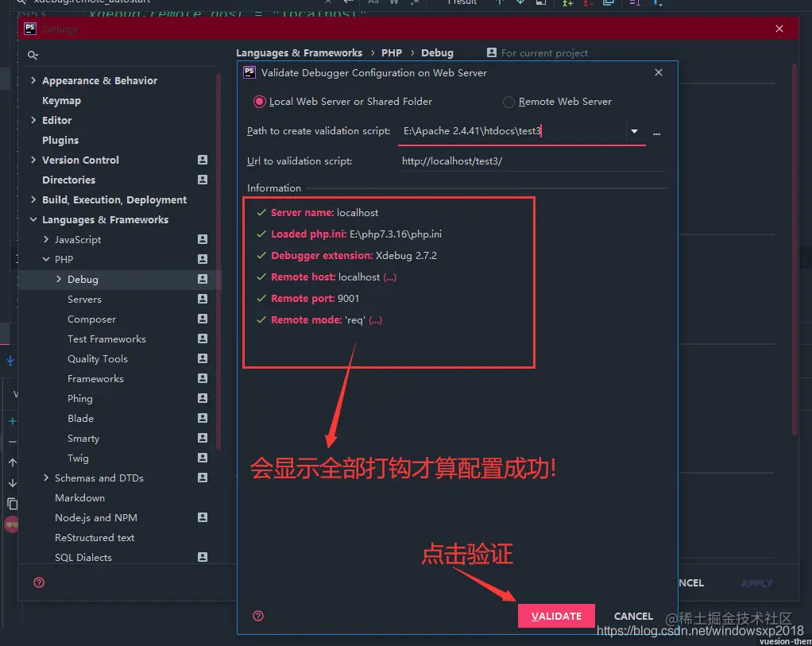Expand Appearance & Behavior section

(x=33, y=80)
